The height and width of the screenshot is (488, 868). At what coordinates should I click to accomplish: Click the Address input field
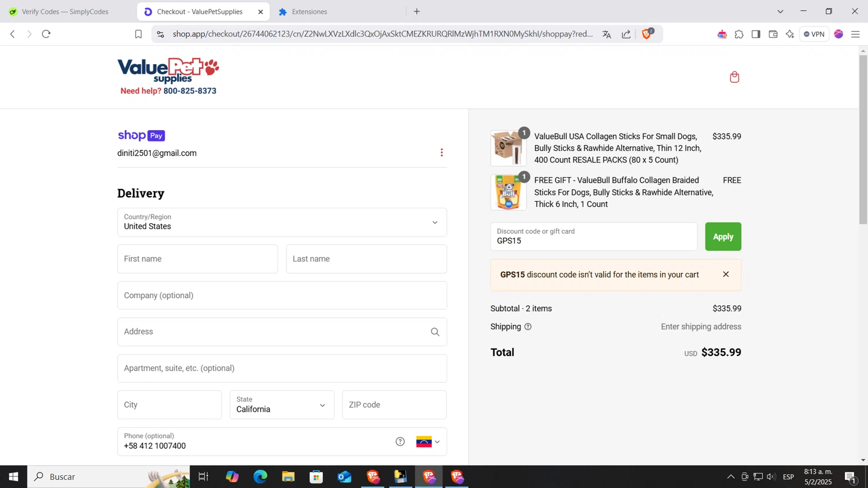[x=282, y=332]
